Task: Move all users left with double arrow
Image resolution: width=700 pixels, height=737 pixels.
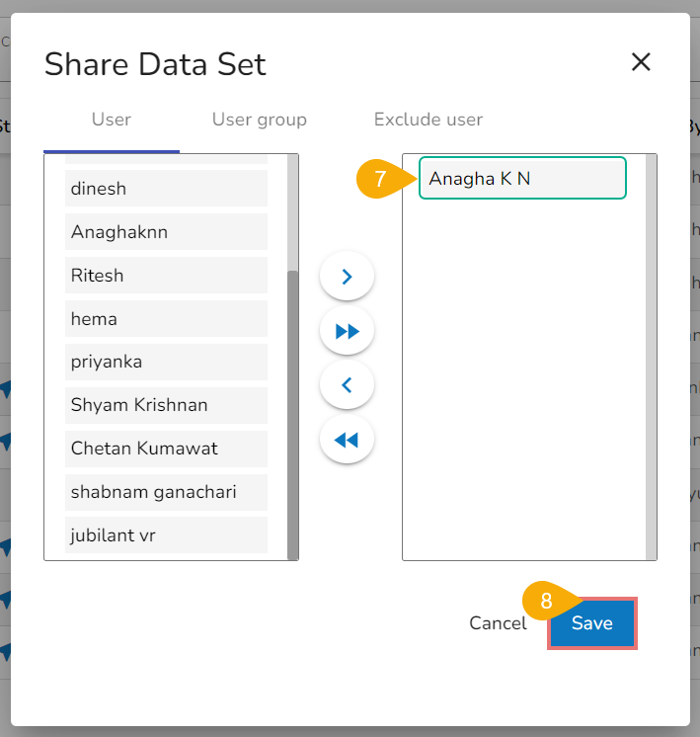Action: [x=347, y=440]
